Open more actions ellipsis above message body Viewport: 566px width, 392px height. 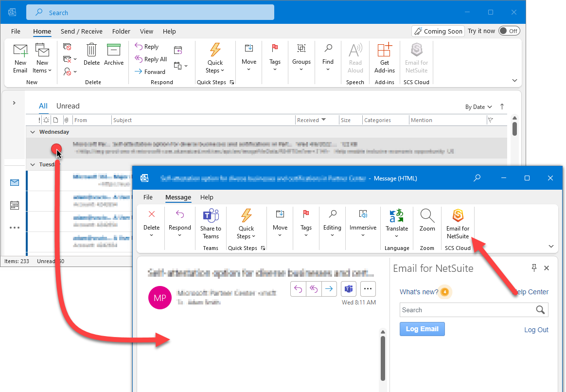click(x=368, y=289)
